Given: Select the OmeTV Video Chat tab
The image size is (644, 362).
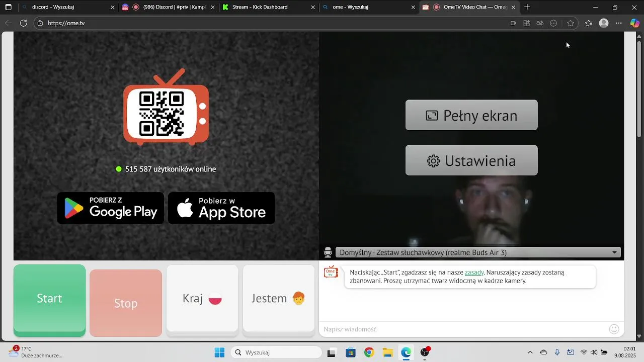Looking at the screenshot, I should tap(468, 7).
